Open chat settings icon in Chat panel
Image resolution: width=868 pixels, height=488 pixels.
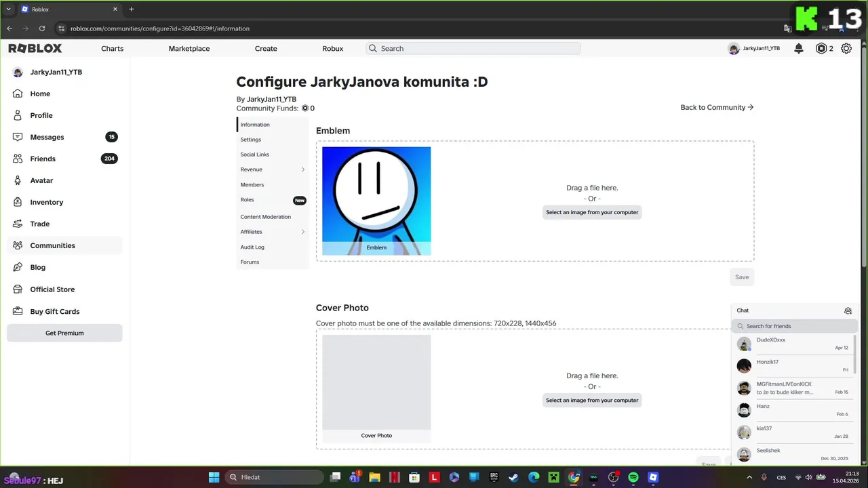click(x=848, y=310)
